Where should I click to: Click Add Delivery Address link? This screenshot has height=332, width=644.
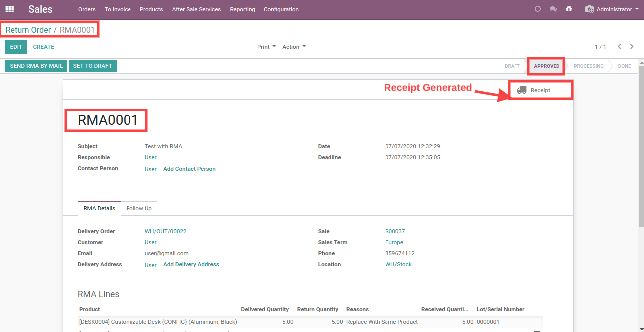click(x=191, y=264)
